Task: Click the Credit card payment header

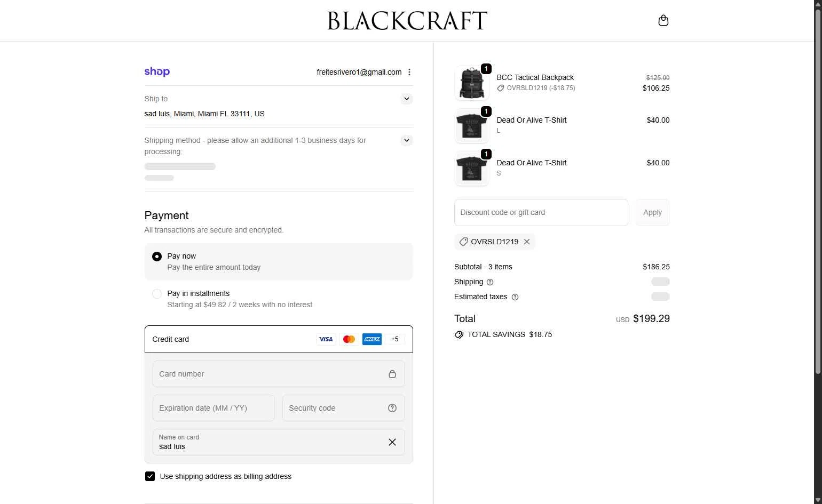Action: click(x=279, y=339)
